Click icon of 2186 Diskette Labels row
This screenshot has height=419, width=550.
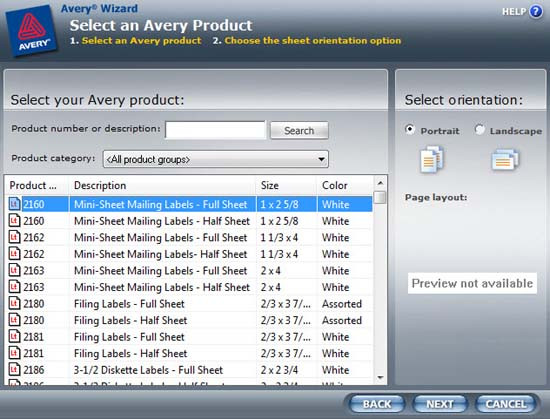pyautogui.click(x=14, y=370)
